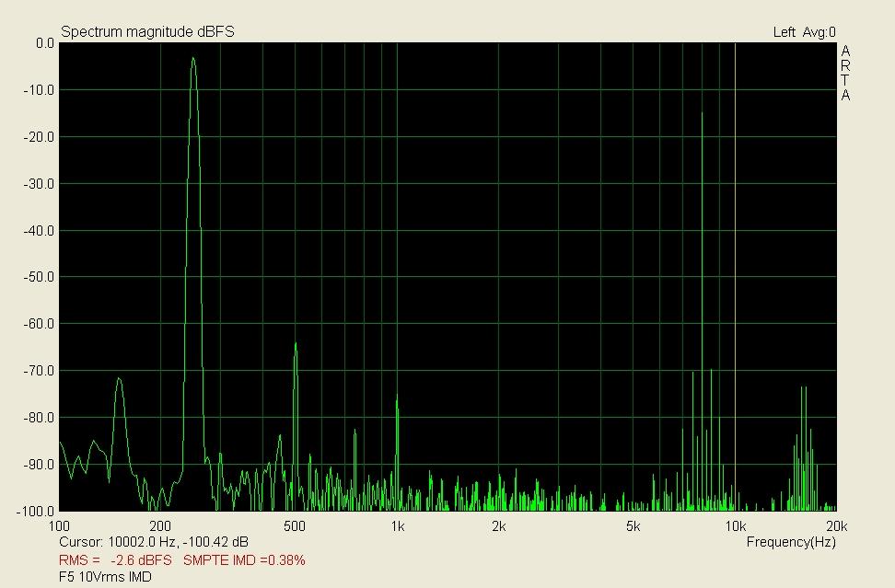Viewport: 895px width, 588px height.
Task: Click the 'Left Avg:0' channel label
Action: [804, 32]
